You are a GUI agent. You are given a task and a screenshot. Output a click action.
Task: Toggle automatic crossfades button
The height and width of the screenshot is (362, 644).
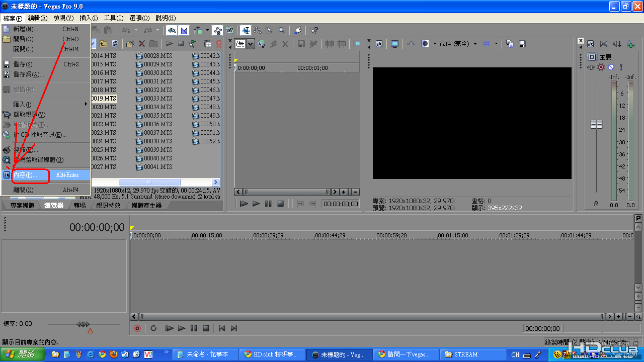point(184,30)
